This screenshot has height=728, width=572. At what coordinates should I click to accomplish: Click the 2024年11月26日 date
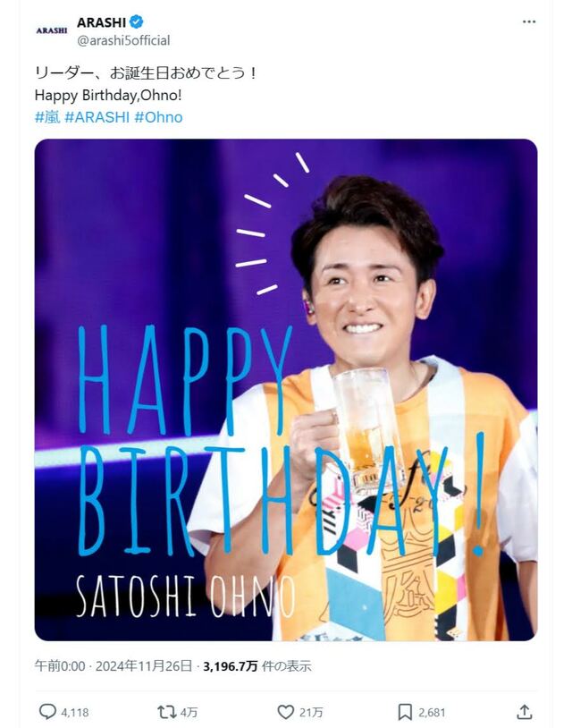pyautogui.click(x=144, y=666)
